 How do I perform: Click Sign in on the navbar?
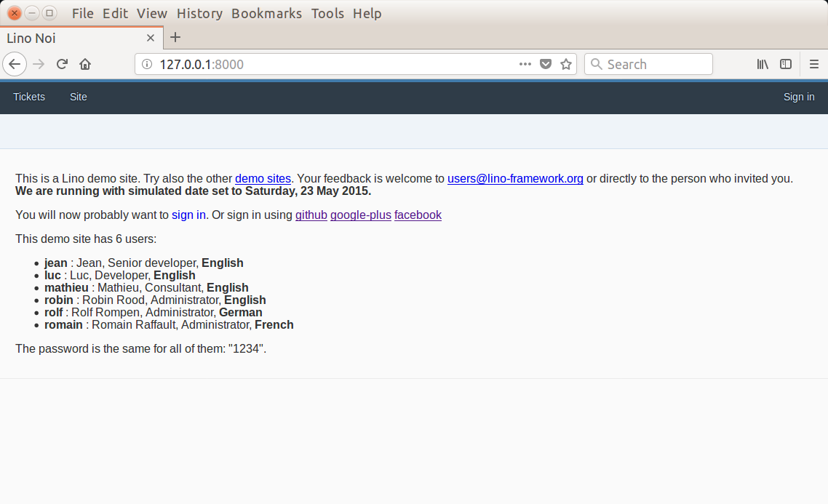799,97
